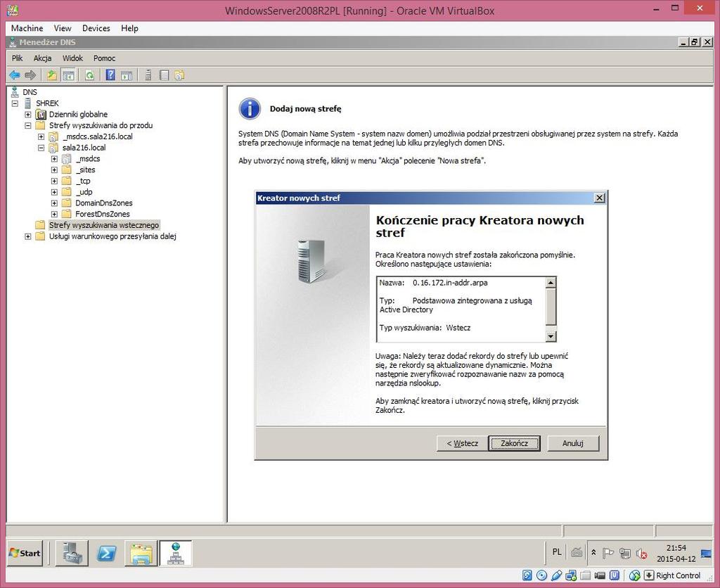The height and width of the screenshot is (588, 720).
Task: Go back with the blue left arrow
Action: (x=15, y=75)
